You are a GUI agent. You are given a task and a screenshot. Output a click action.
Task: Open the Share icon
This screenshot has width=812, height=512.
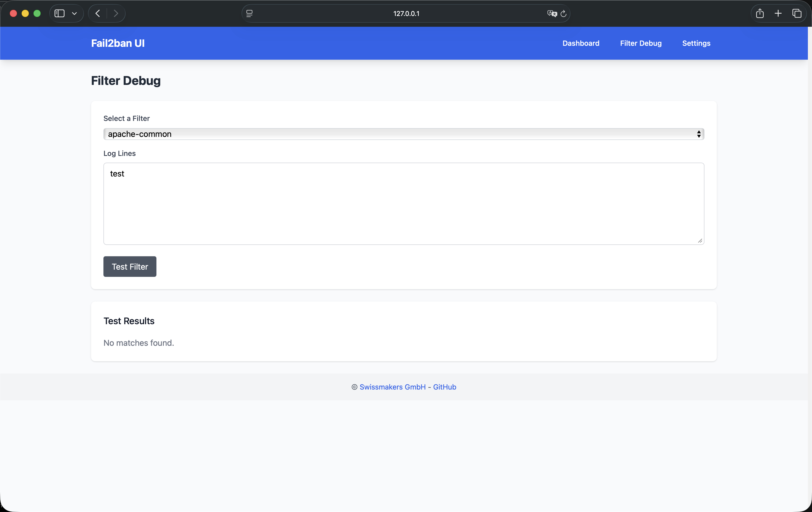click(760, 13)
